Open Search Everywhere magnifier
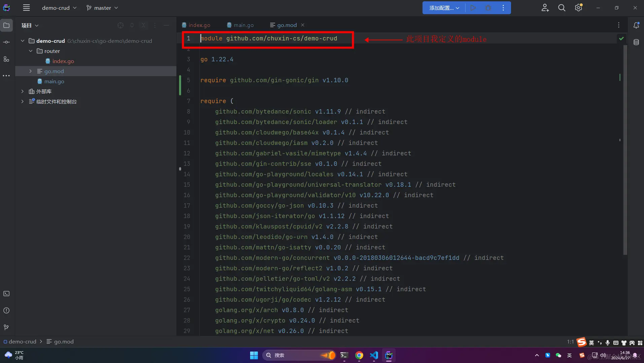This screenshot has width=644, height=363. click(x=562, y=8)
